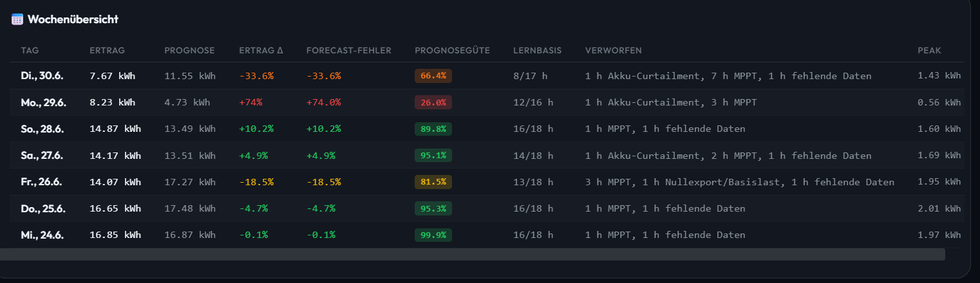Click the 1.43 kWh Peak value
Viewport: 980px width, 283px height.
(x=939, y=76)
